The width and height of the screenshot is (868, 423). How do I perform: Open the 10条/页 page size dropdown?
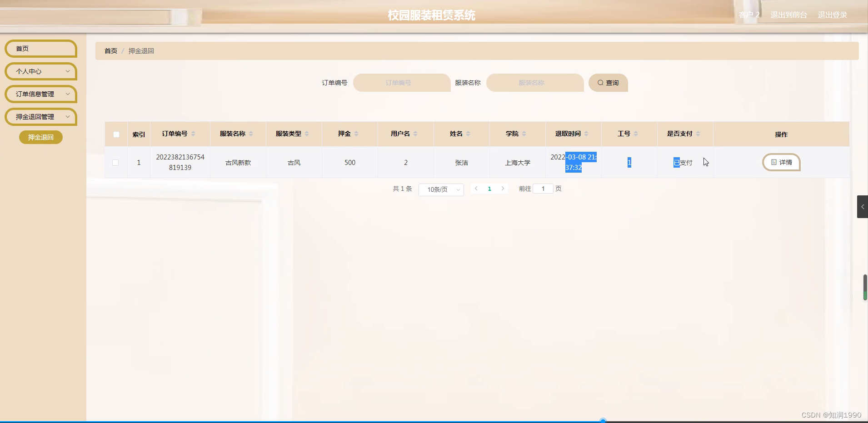point(440,189)
